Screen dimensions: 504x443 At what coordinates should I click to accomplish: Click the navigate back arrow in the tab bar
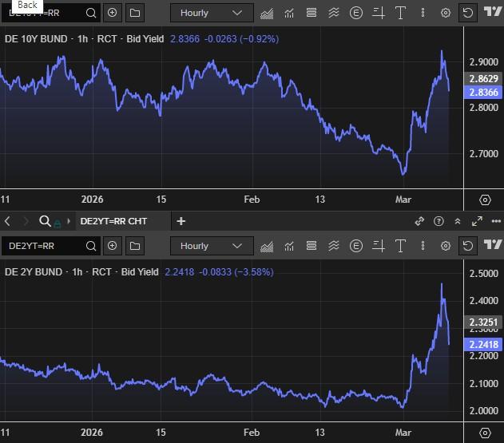pyautogui.click(x=8, y=221)
